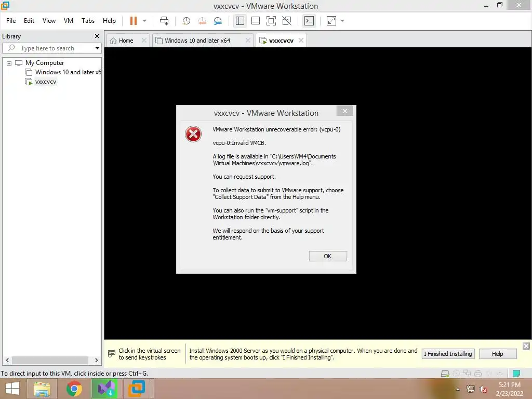Select vxxcvcv VM in the library tree
The image size is (532, 399).
coord(46,82)
